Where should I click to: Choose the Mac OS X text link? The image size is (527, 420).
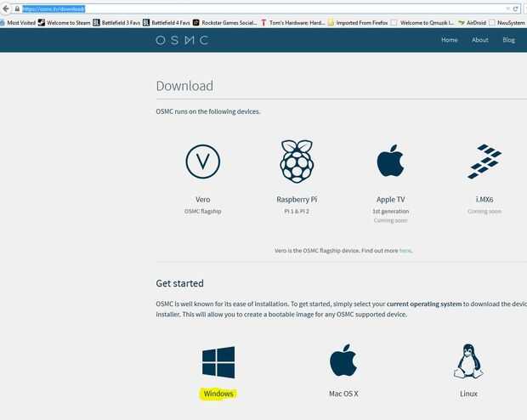point(343,394)
